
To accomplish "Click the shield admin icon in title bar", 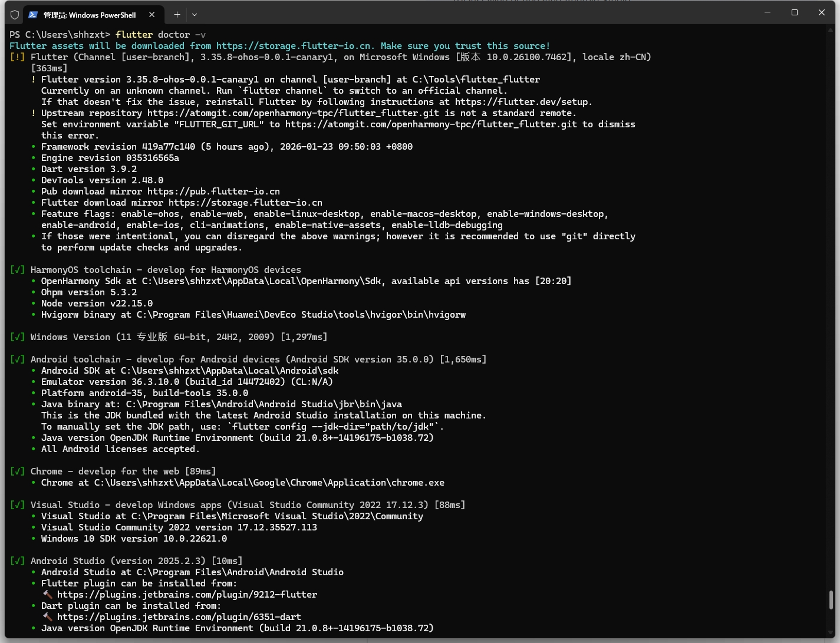I will [15, 15].
